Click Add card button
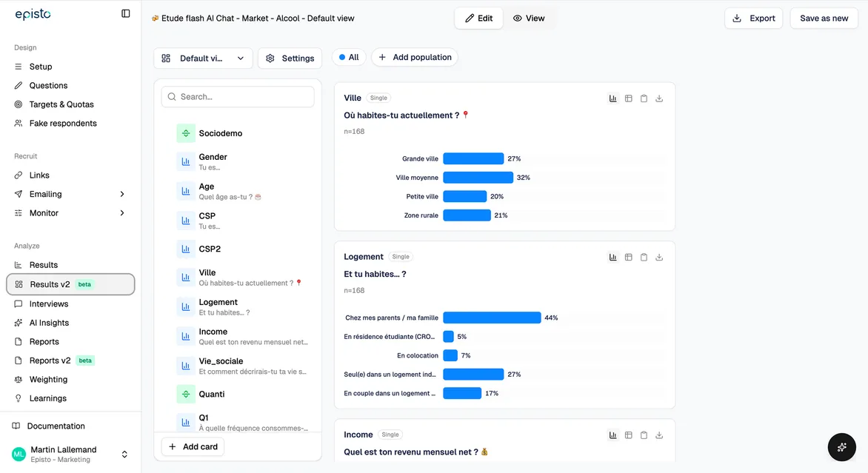This screenshot has width=868, height=473. tap(193, 446)
